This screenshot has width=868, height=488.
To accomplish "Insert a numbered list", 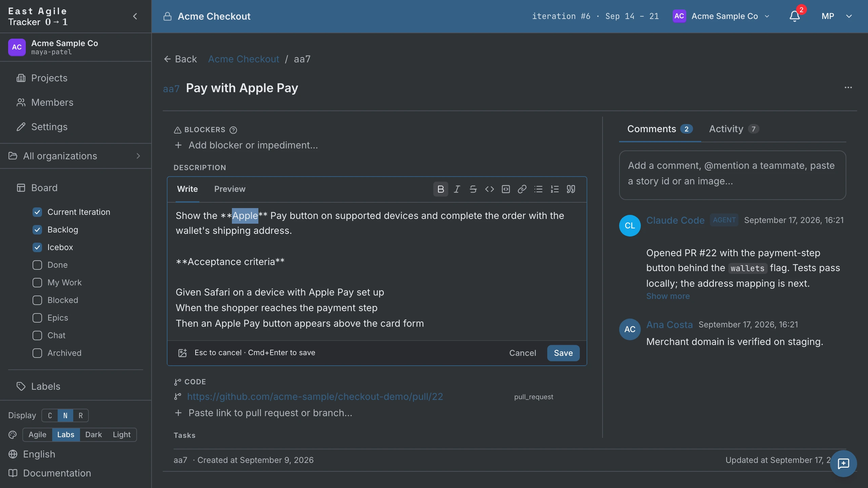I will click(x=554, y=189).
